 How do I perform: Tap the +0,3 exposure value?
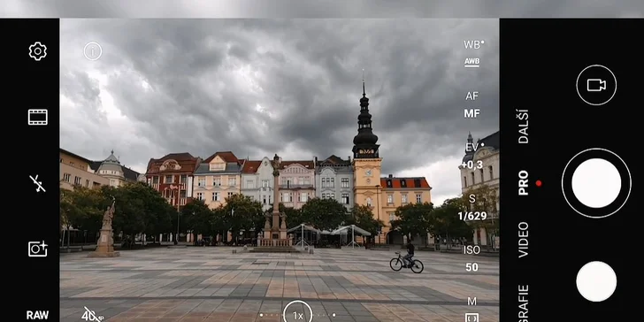pyautogui.click(x=471, y=165)
